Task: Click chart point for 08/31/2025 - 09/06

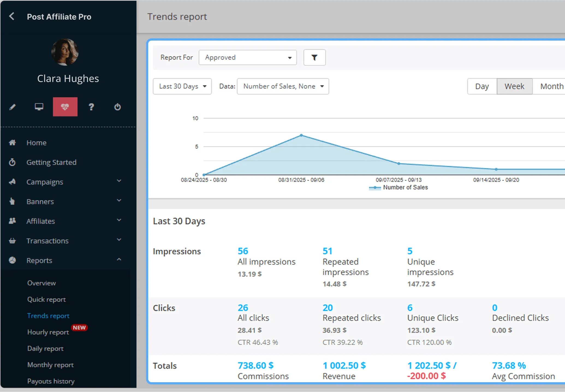Action: (301, 135)
